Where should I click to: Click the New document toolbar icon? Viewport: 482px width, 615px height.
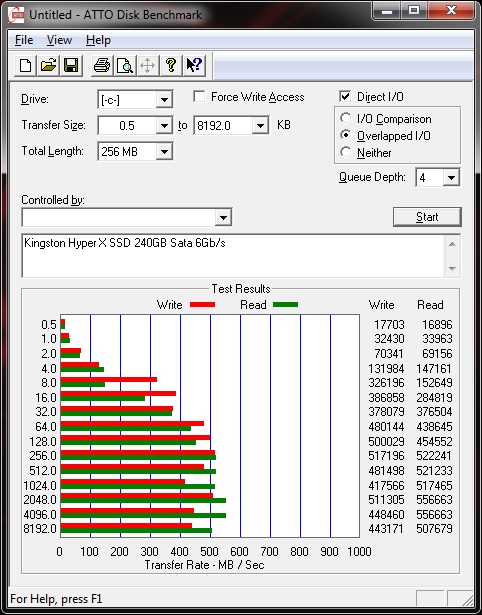(25, 65)
